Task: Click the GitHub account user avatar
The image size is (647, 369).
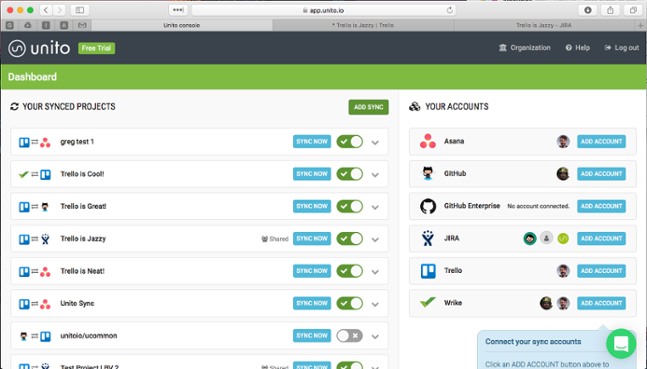Action: [x=562, y=174]
